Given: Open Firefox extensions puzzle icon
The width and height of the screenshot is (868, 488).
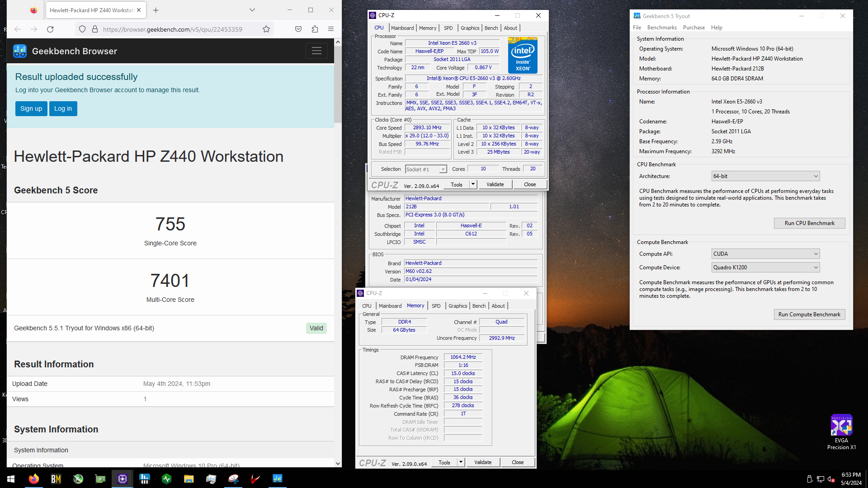Looking at the screenshot, I should tap(315, 29).
